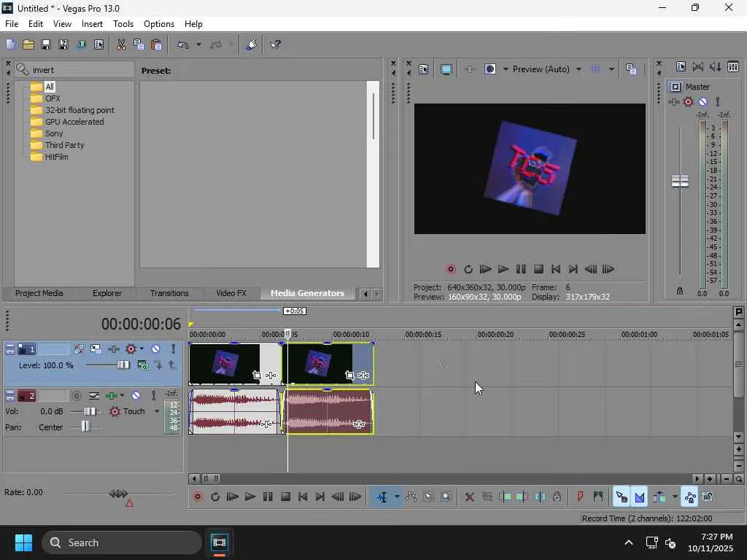Cut selection using the scissors icon

[x=122, y=44]
